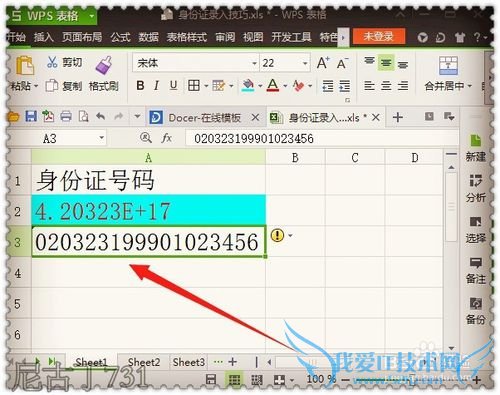
Task: Switch to Sheet3 tab
Action: (x=188, y=362)
